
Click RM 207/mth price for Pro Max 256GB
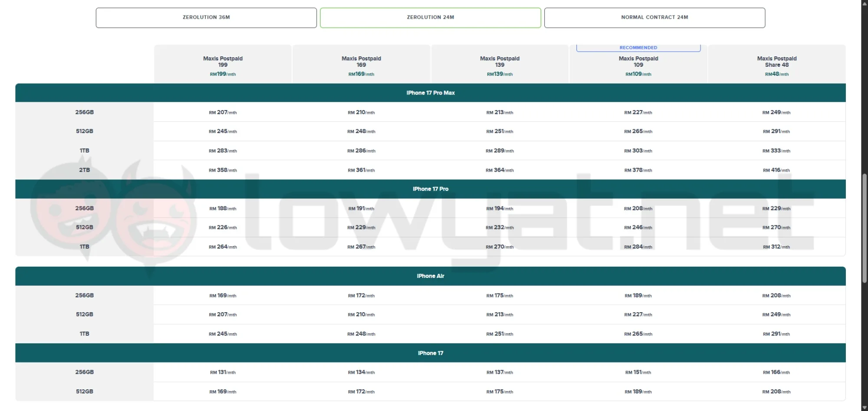coord(223,112)
